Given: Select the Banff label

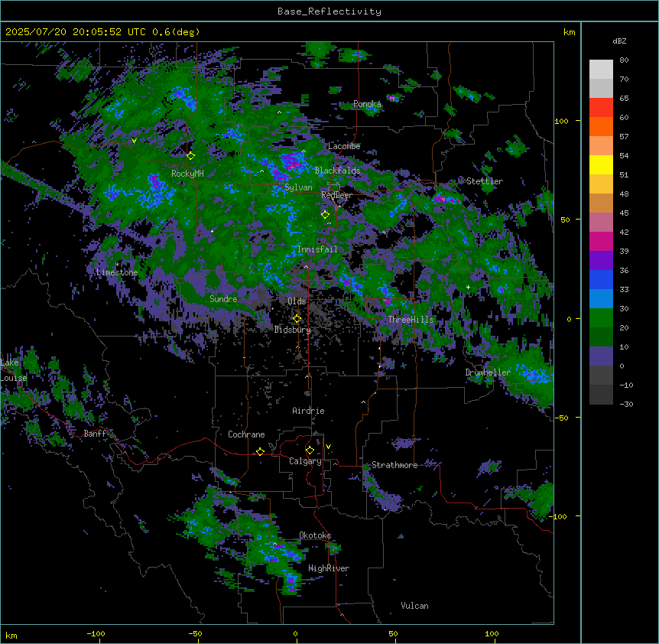Looking at the screenshot, I should coord(95,434).
